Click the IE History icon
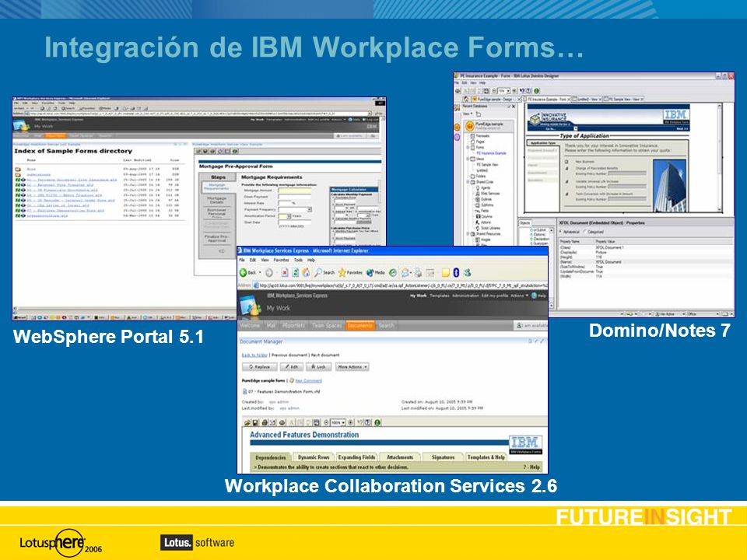747x560 pixels. (x=392, y=272)
